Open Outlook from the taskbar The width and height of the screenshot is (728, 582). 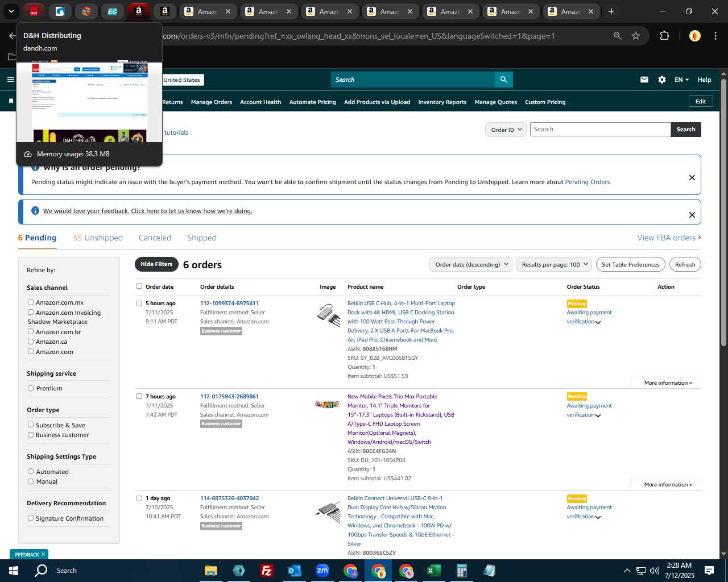click(294, 571)
